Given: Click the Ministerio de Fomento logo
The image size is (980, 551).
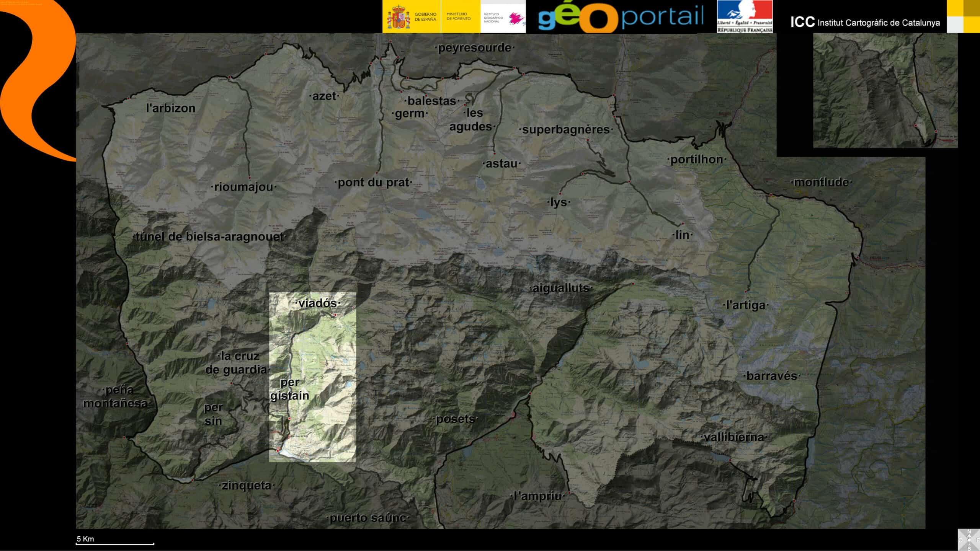Looking at the screenshot, I should [459, 16].
